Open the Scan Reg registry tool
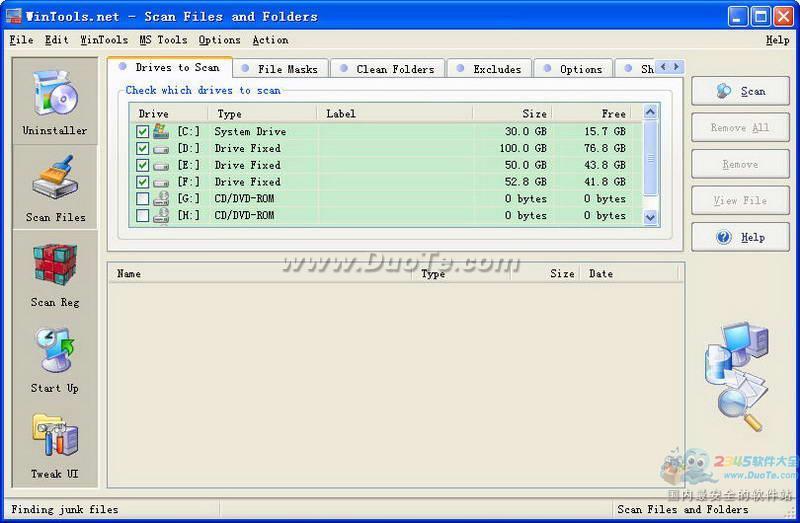 click(55, 275)
